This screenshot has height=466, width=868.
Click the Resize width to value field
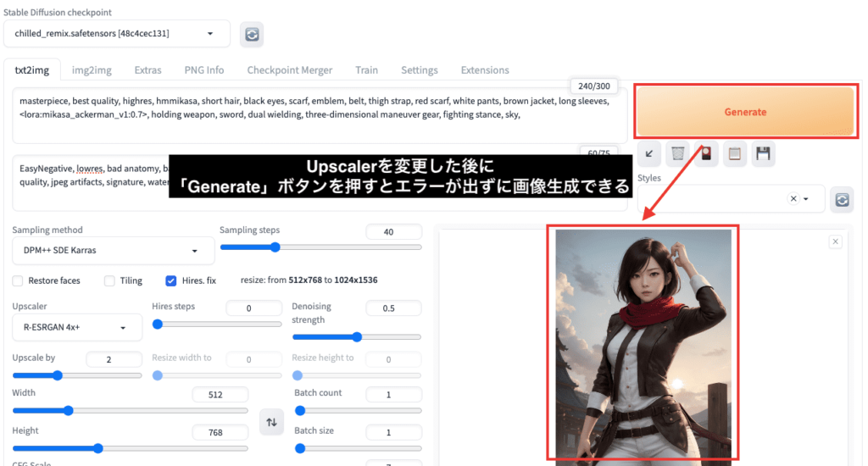pos(253,360)
